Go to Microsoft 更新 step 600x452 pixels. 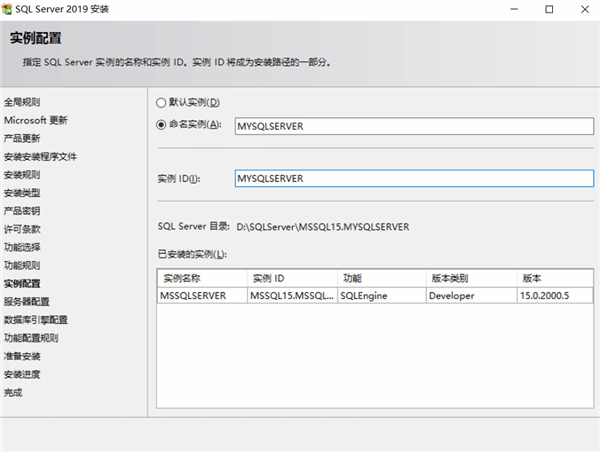point(36,120)
